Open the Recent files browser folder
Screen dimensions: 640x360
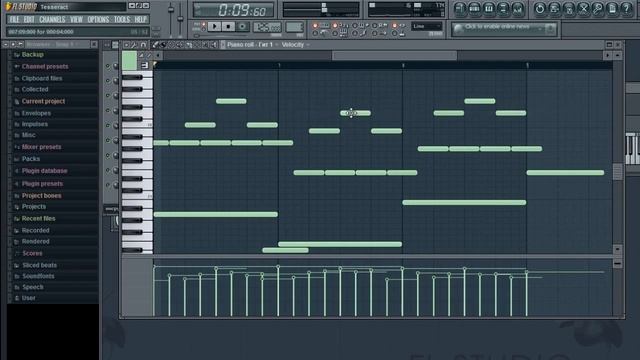pyautogui.click(x=38, y=219)
